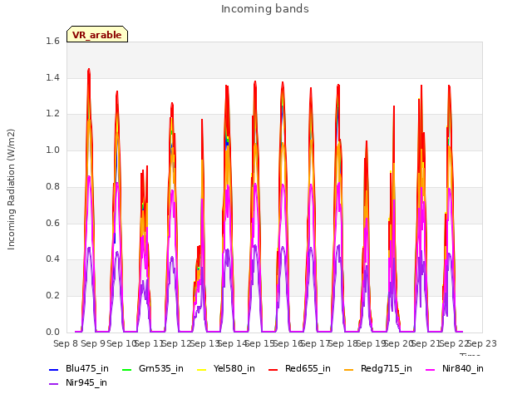Image resolution: width=532 pixels, height=399 pixels.
Task: Toggle the Redg715_in legend entry
Action: click(378, 368)
